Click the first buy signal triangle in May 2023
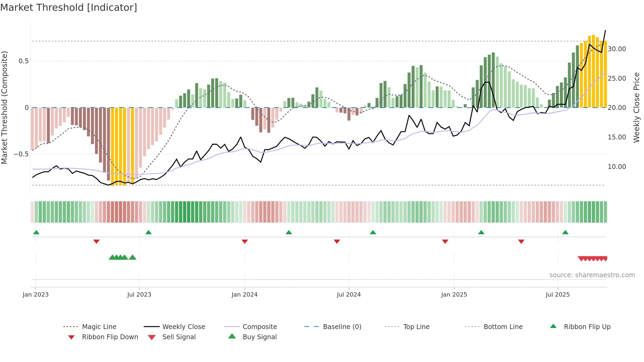 (112, 257)
